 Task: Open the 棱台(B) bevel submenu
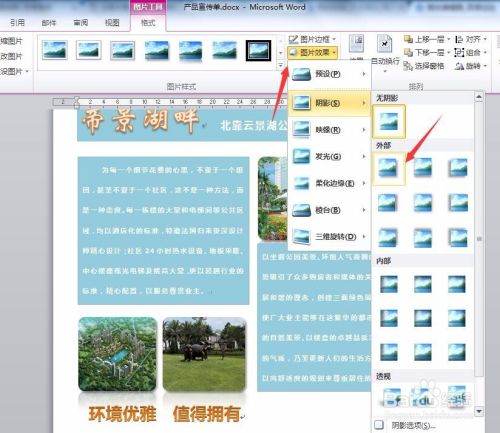click(x=329, y=210)
